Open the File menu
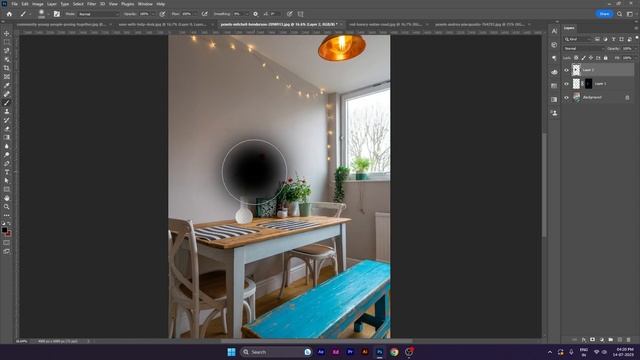Screen dimensions: 640x360 [x=14, y=4]
